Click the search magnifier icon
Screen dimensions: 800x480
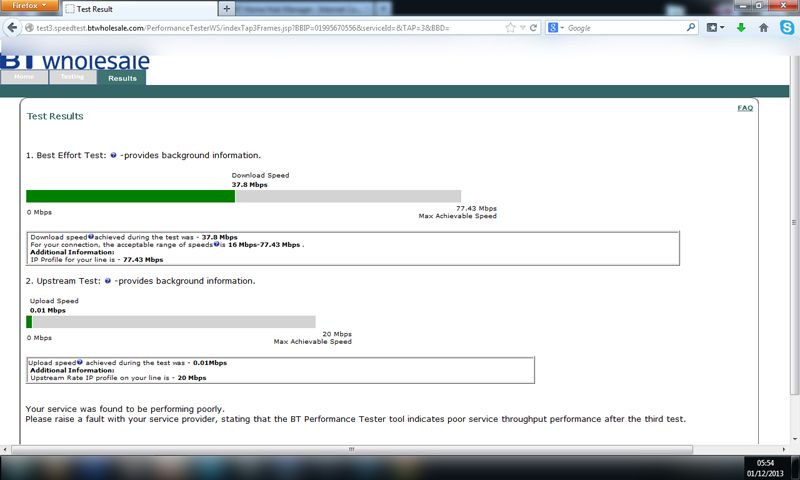click(x=691, y=28)
